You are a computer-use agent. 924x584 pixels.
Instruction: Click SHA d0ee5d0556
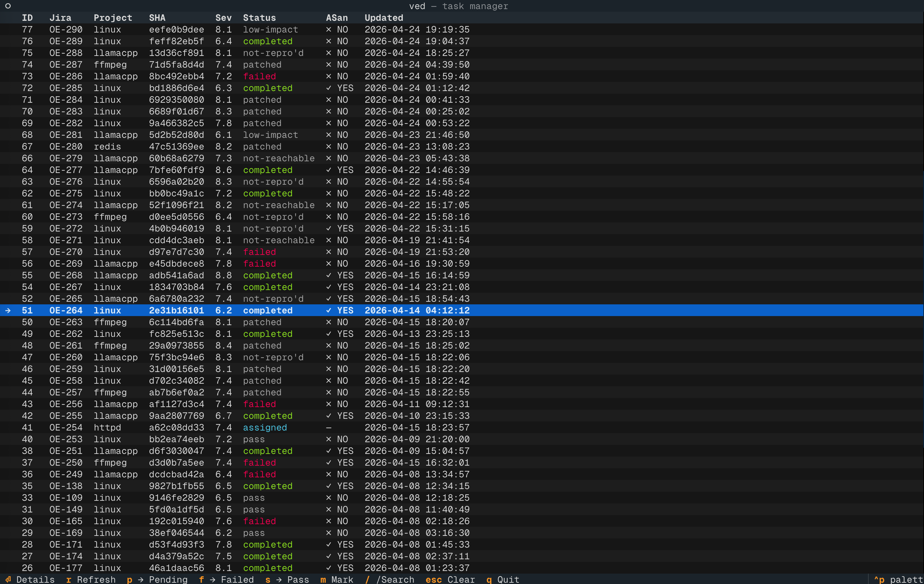click(x=177, y=217)
